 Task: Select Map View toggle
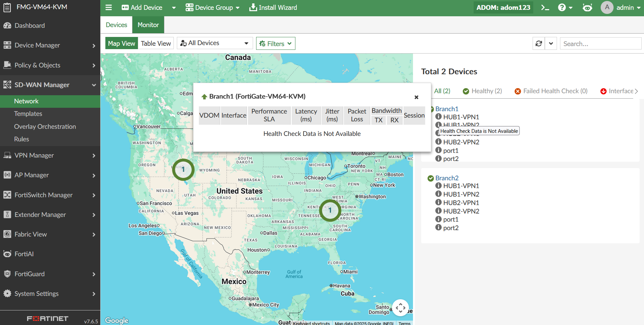(122, 43)
